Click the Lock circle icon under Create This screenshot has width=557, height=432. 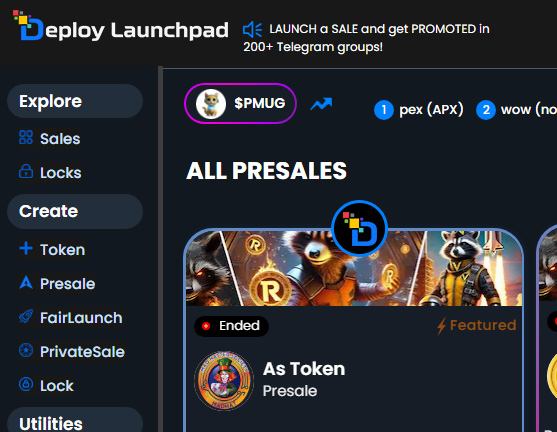click(26, 384)
